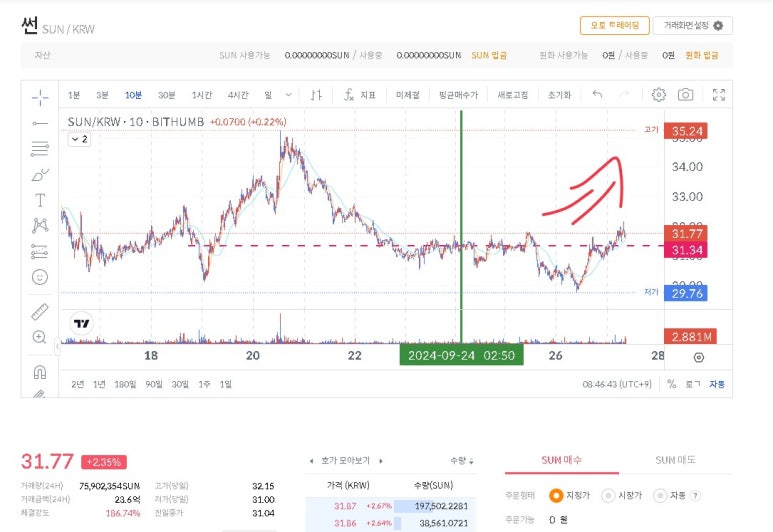This screenshot has height=532, width=773.
Task: Open timezone selector 08:46:43 (UTC+9)
Action: 617,384
